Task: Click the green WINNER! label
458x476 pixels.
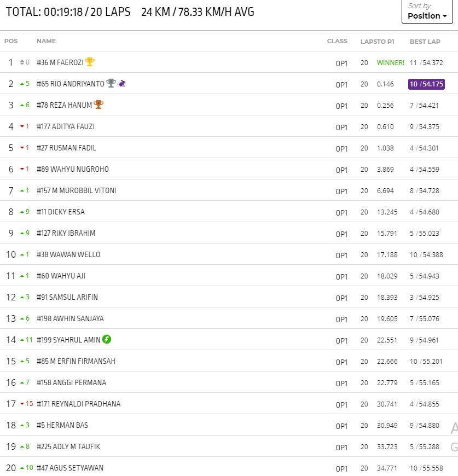Action: coord(390,63)
